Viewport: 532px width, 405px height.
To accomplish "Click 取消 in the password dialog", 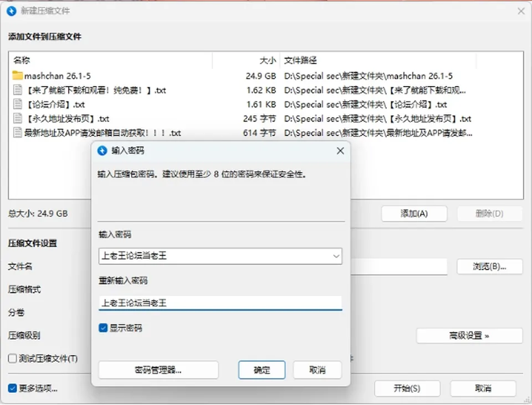I will pyautogui.click(x=317, y=370).
